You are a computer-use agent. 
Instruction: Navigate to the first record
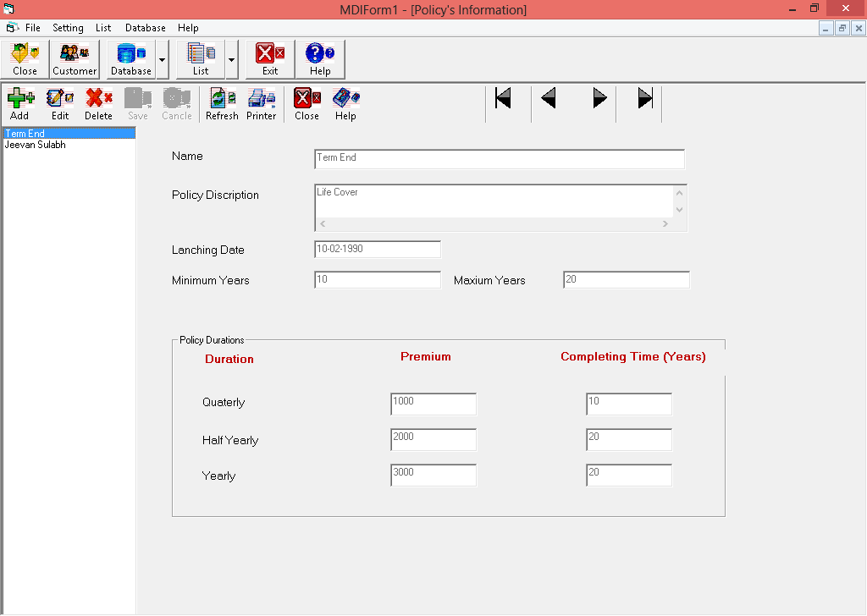(x=503, y=97)
